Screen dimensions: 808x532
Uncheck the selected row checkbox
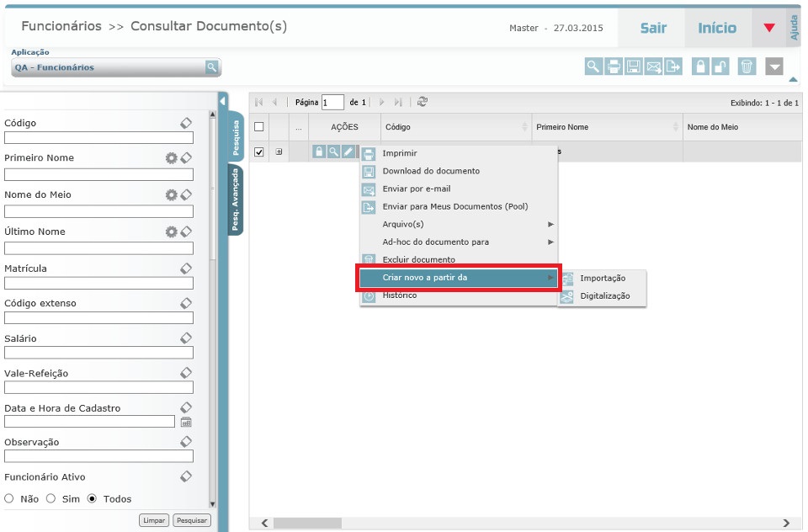(259, 152)
